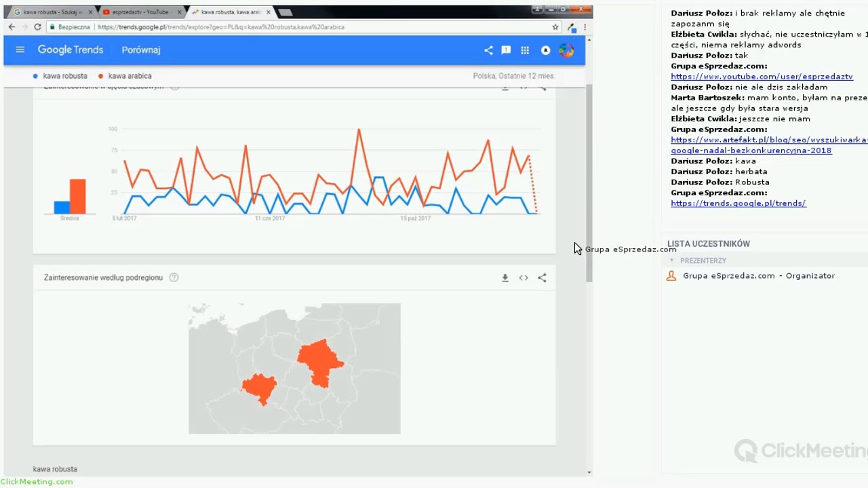The image size is (868, 488).
Task: Click the green secure padlock icon
Action: 52,27
